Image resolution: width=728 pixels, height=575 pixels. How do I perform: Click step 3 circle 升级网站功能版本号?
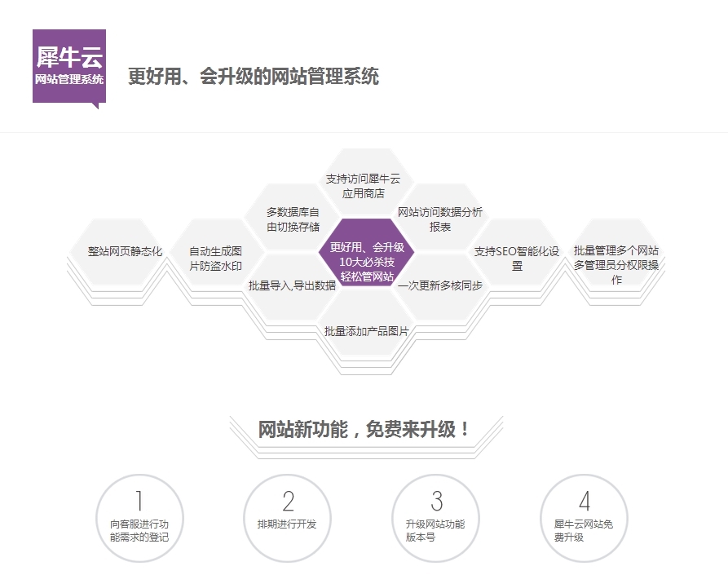pos(435,519)
